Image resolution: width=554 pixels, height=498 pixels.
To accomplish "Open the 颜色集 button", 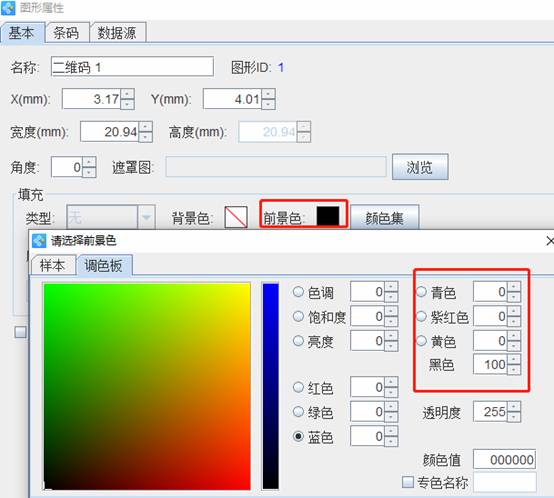I will pyautogui.click(x=384, y=218).
